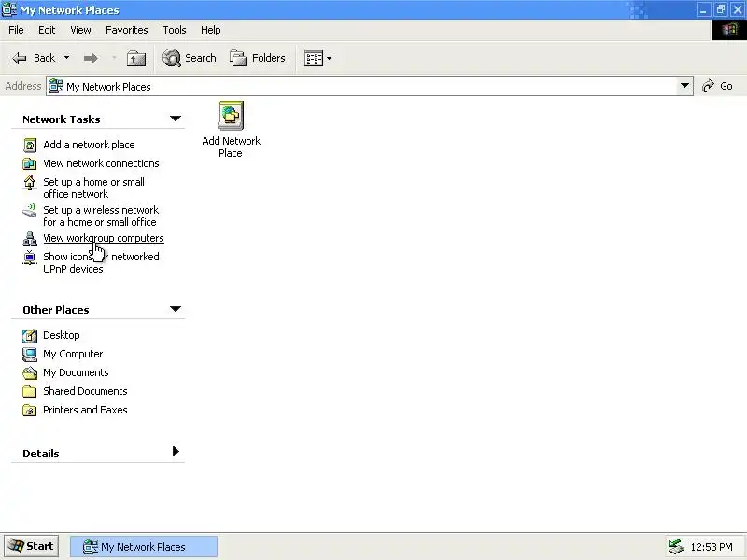The width and height of the screenshot is (747, 560).
Task: Go up one folder level icon
Action: click(136, 58)
